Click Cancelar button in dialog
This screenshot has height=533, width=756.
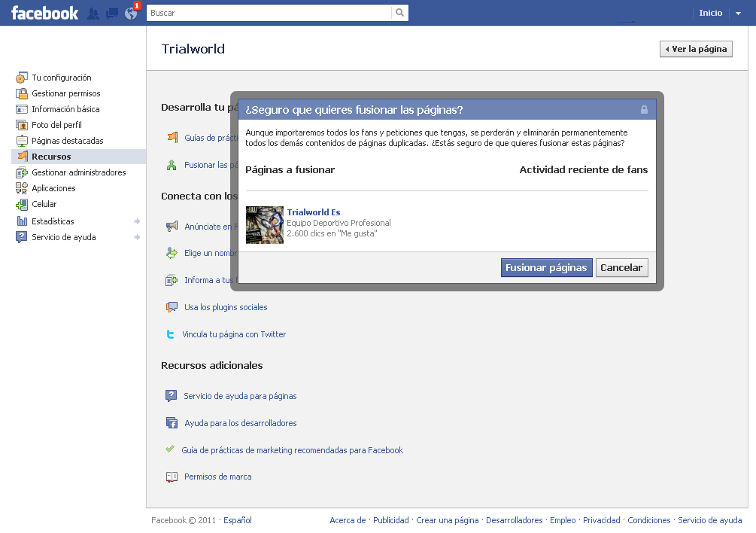(621, 268)
